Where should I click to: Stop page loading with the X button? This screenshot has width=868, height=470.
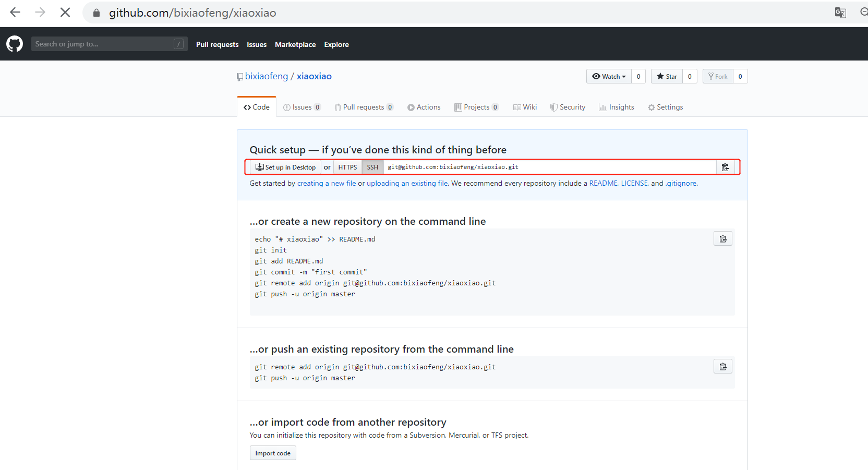[65, 13]
